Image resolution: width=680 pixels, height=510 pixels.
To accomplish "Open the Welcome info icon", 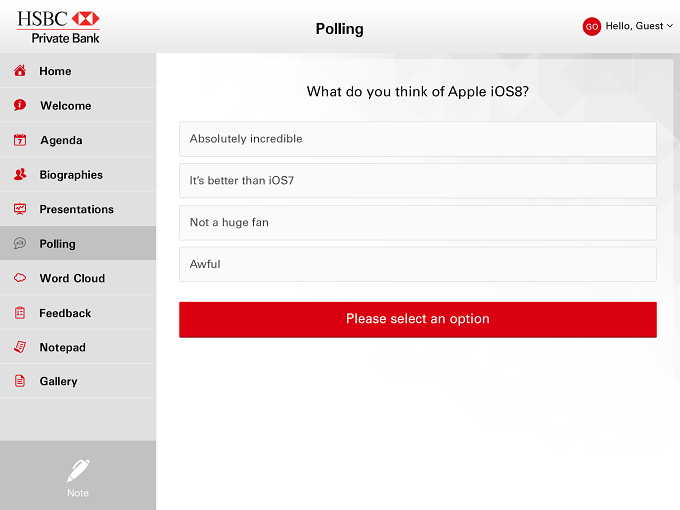I will pos(20,105).
